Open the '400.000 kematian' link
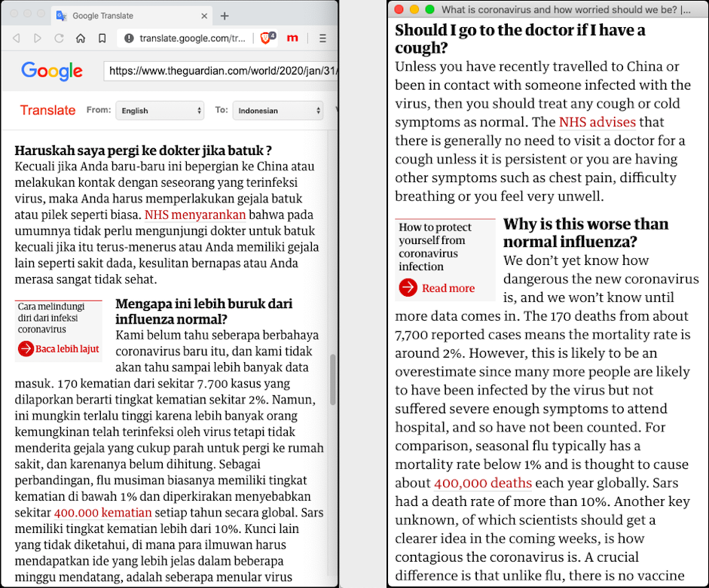The height and width of the screenshot is (588, 709). (102, 513)
